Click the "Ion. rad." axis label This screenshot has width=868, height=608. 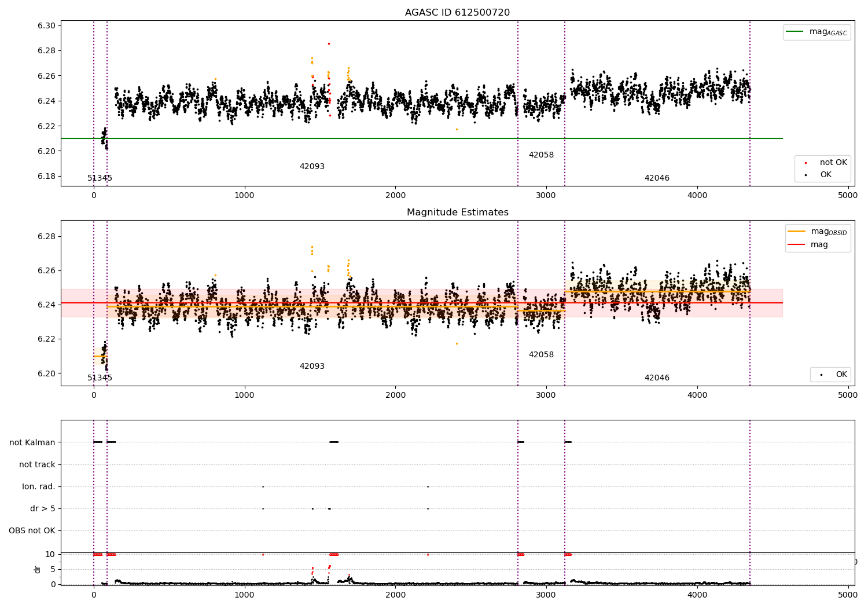click(x=39, y=486)
